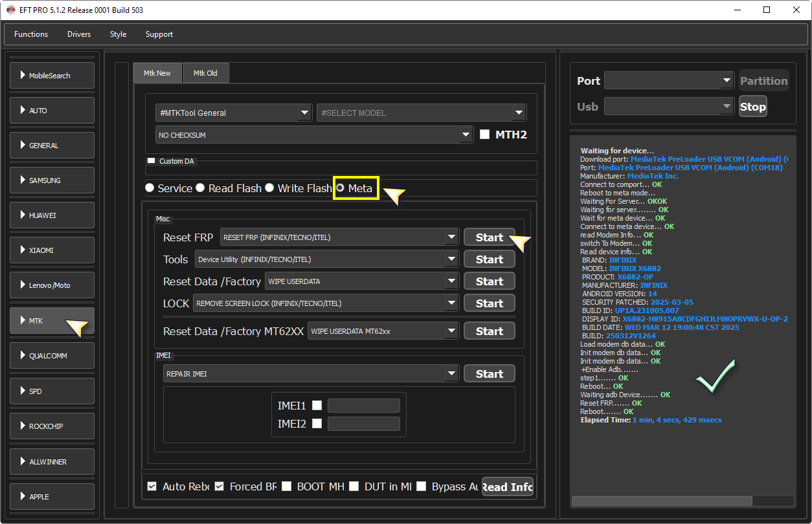Open the APPLE sidebar category
812x524 pixels.
tap(52, 497)
